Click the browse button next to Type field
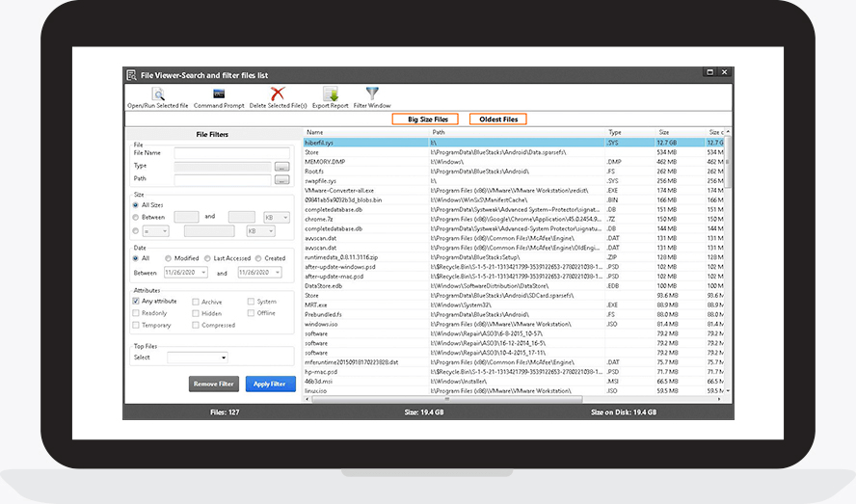The height and width of the screenshot is (504, 856). pos(281,166)
